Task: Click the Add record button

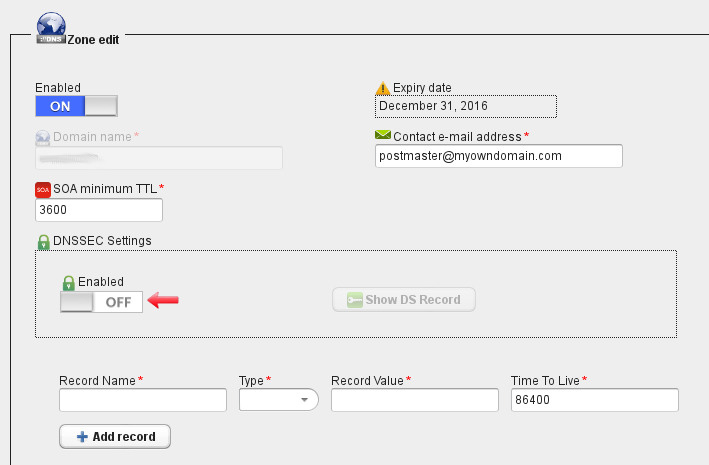Action: coord(115,437)
